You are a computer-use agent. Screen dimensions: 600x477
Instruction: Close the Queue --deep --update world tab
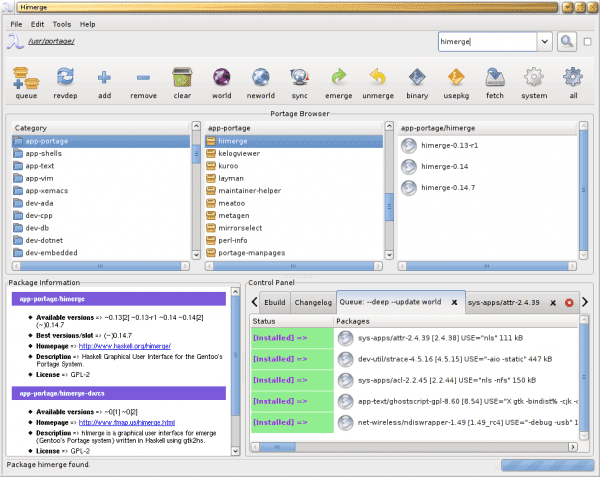click(454, 302)
